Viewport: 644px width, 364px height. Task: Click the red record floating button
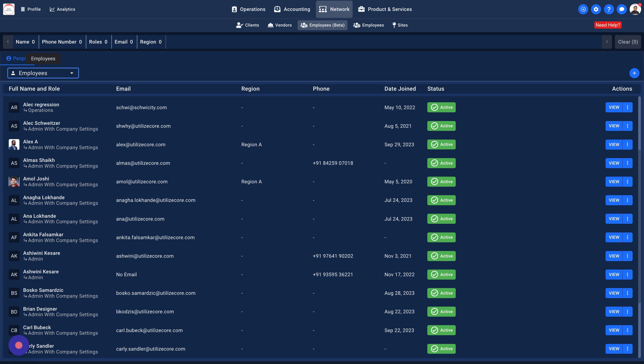click(19, 345)
